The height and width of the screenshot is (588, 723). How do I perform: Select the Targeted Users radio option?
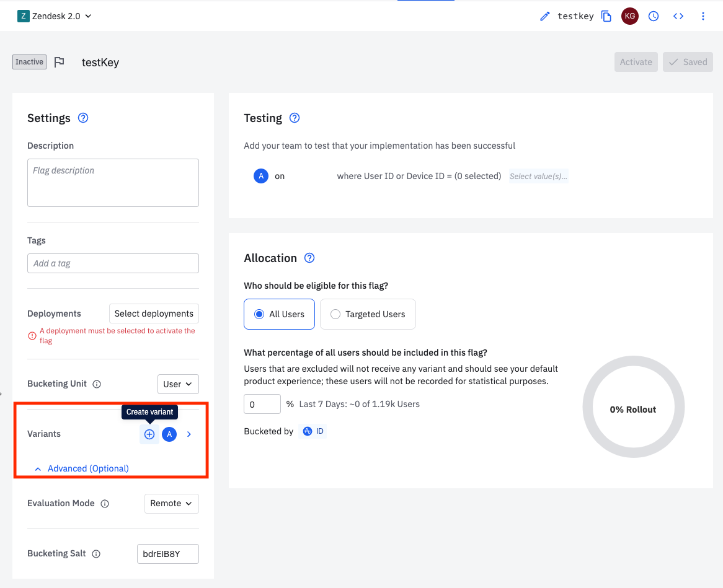368,314
